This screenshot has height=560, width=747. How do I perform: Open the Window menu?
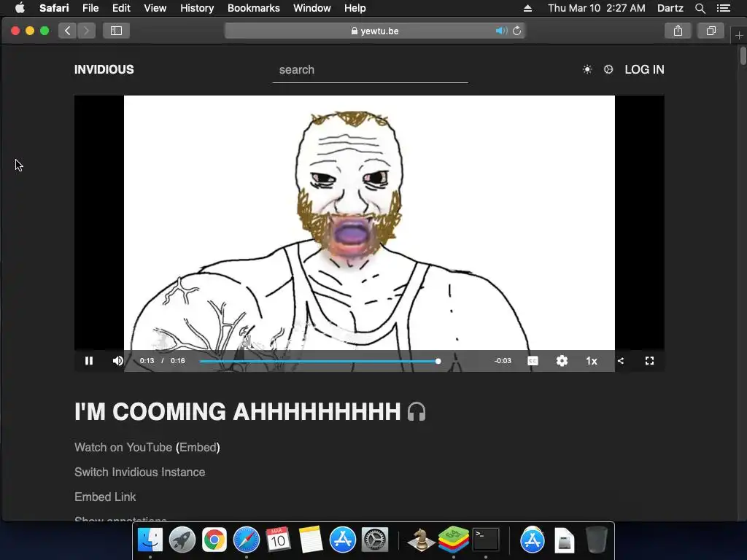point(312,8)
